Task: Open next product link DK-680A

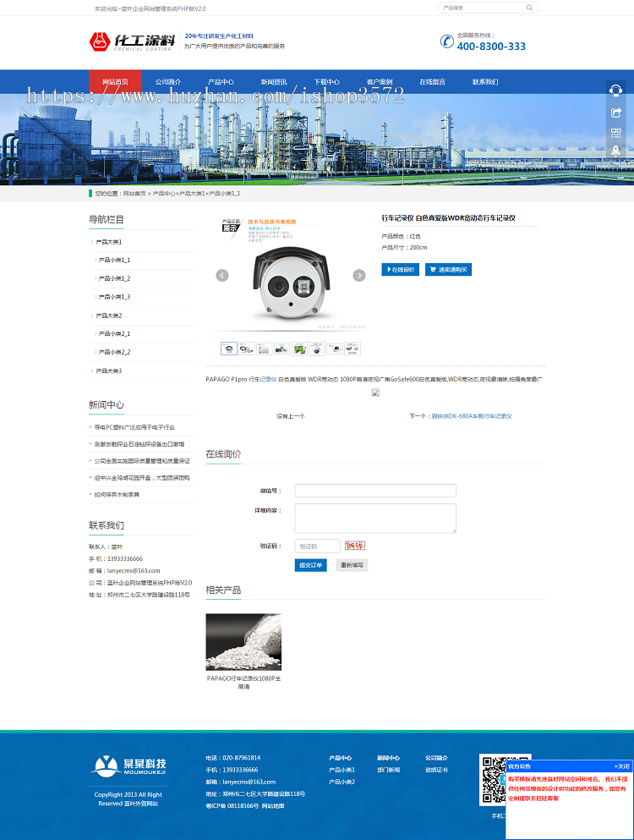Action: coord(472,416)
